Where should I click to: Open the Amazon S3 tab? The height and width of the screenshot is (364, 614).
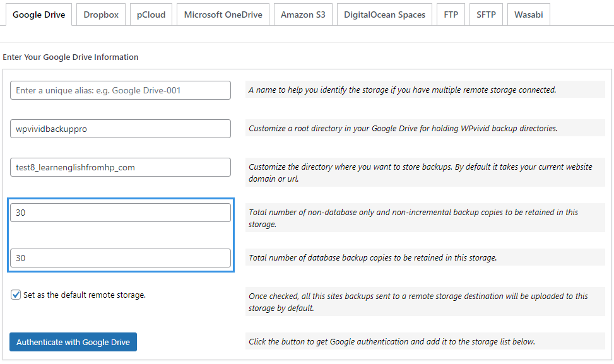tap(303, 15)
